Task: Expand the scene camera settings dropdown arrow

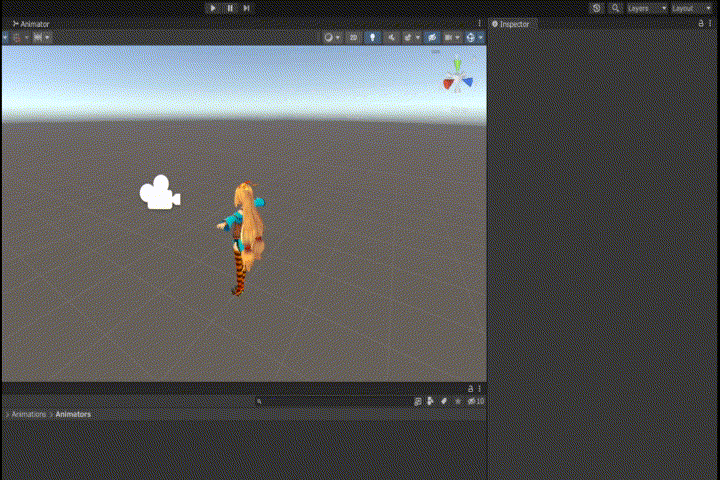Action: click(457, 38)
